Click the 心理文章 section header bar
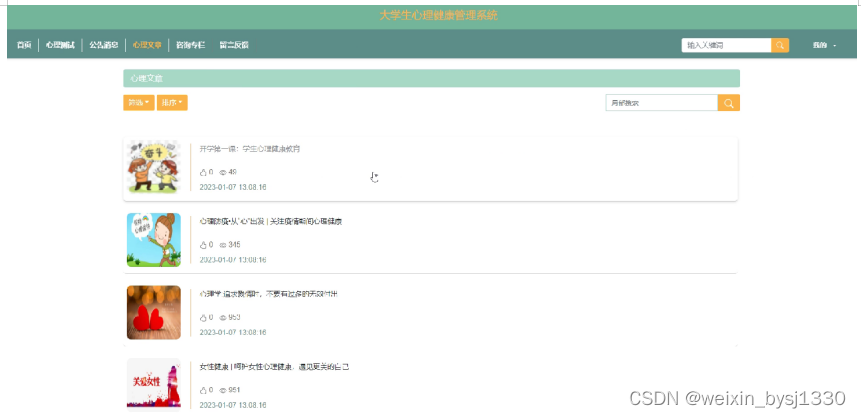The image size is (861, 418). (x=432, y=78)
